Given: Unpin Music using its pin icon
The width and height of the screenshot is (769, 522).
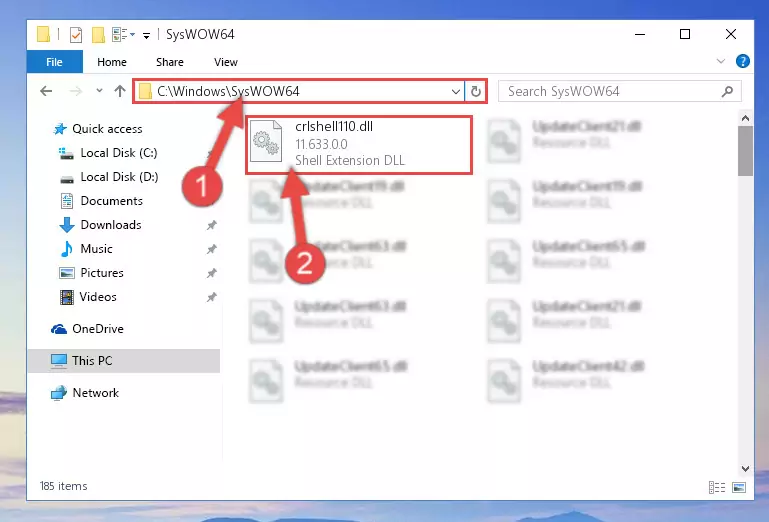Looking at the screenshot, I should click(211, 249).
